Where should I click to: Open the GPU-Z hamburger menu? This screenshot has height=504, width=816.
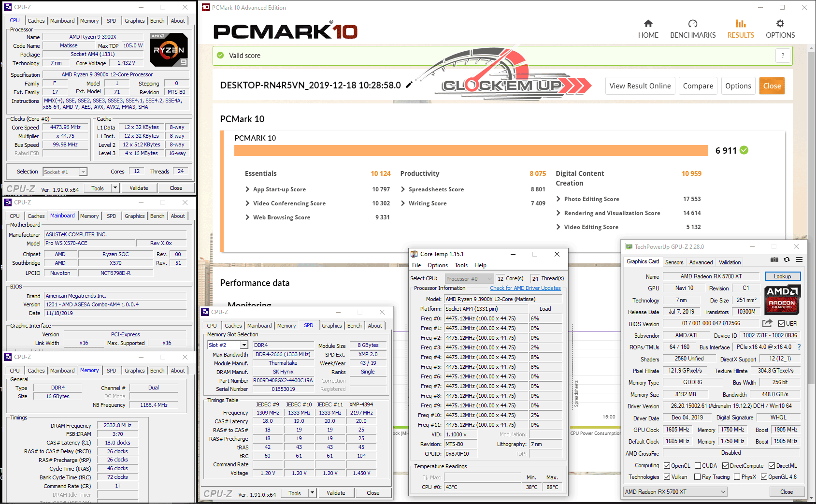(x=800, y=260)
